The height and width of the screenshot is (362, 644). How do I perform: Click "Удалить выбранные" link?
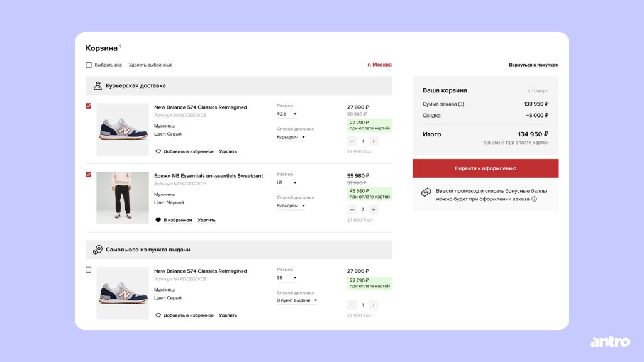[x=151, y=65]
